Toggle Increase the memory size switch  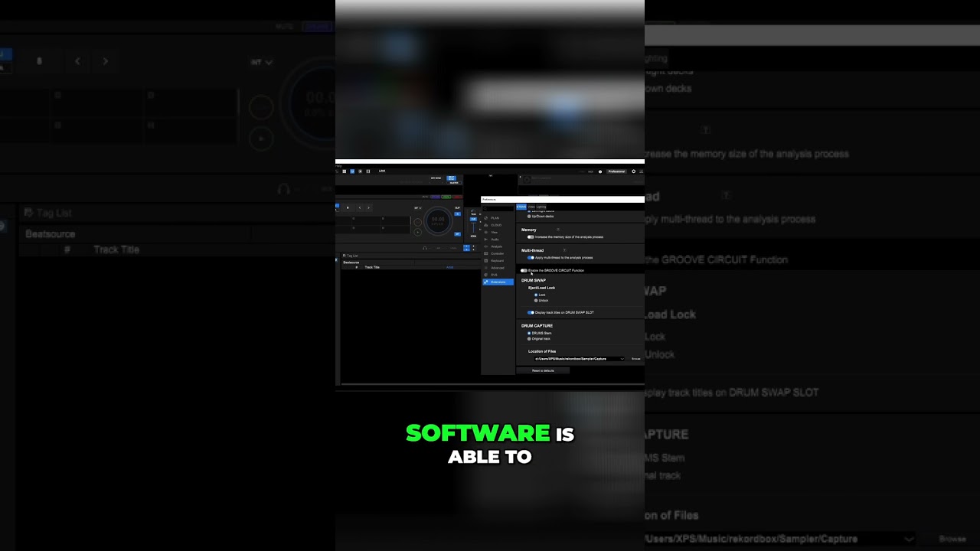coord(531,237)
